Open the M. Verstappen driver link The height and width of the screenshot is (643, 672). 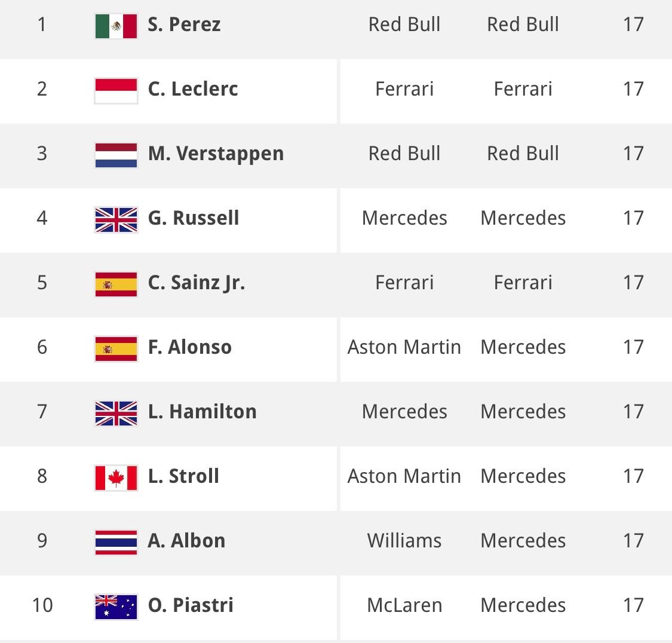(x=216, y=154)
